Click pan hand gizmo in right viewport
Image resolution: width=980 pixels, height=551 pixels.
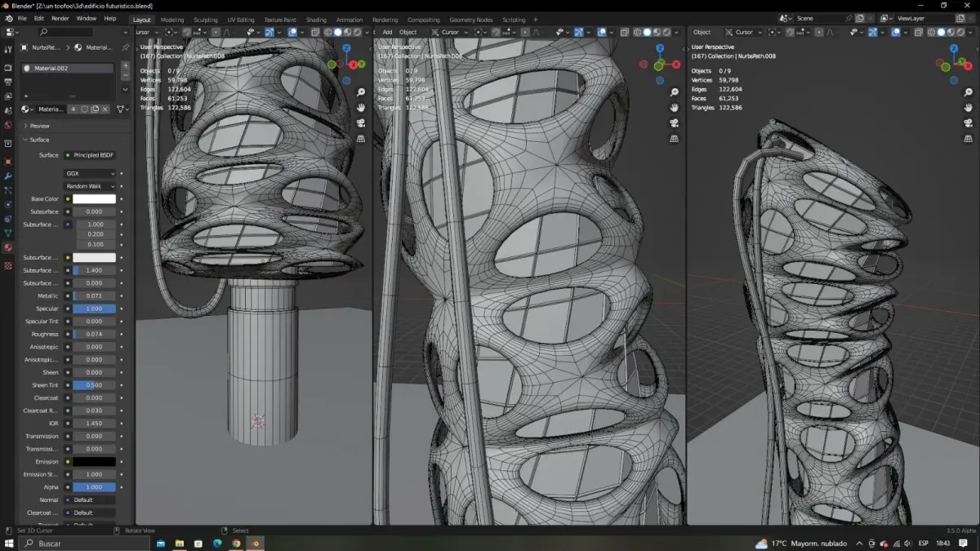click(969, 107)
